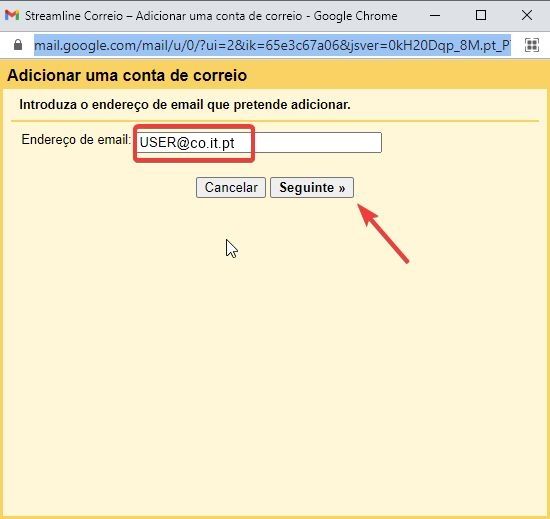Open the QR code icon beside the URL
This screenshot has width=550, height=519.
(x=532, y=45)
